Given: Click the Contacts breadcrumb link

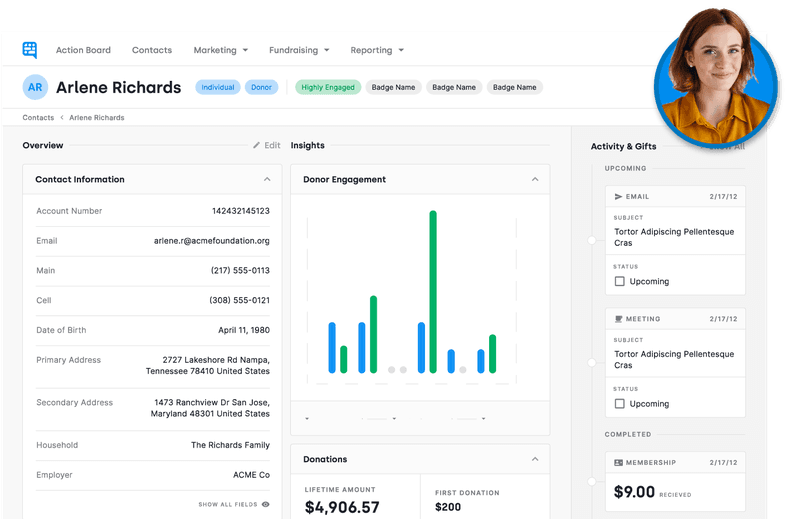Looking at the screenshot, I should pos(38,117).
